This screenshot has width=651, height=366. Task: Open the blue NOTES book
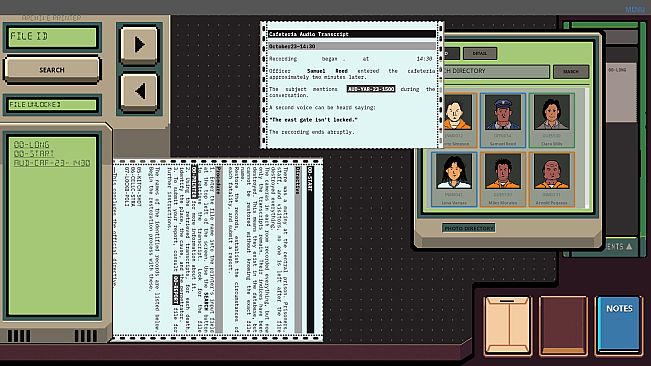(619, 326)
